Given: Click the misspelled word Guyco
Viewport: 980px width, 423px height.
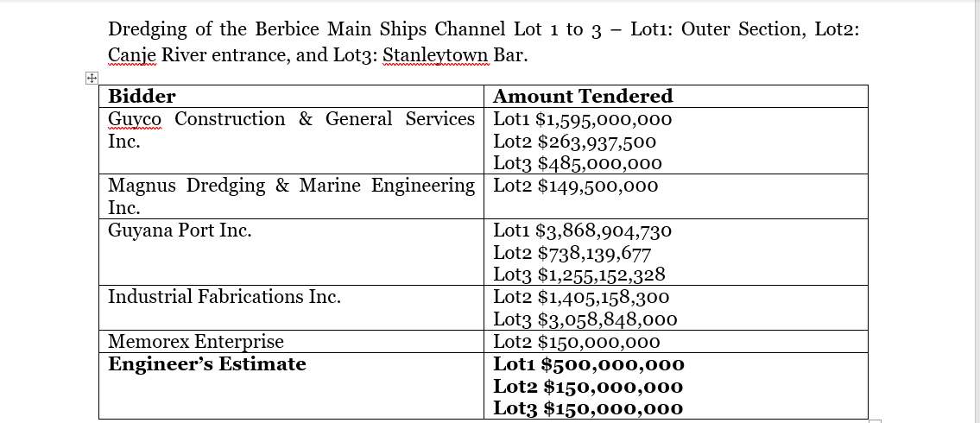Looking at the screenshot, I should [x=135, y=119].
